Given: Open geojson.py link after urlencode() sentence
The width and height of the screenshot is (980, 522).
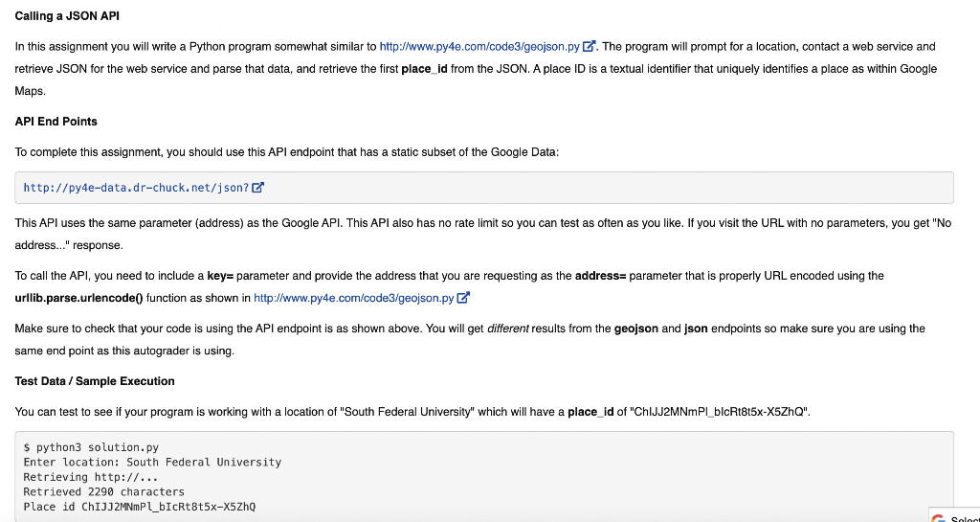Looking at the screenshot, I should tap(353, 298).
